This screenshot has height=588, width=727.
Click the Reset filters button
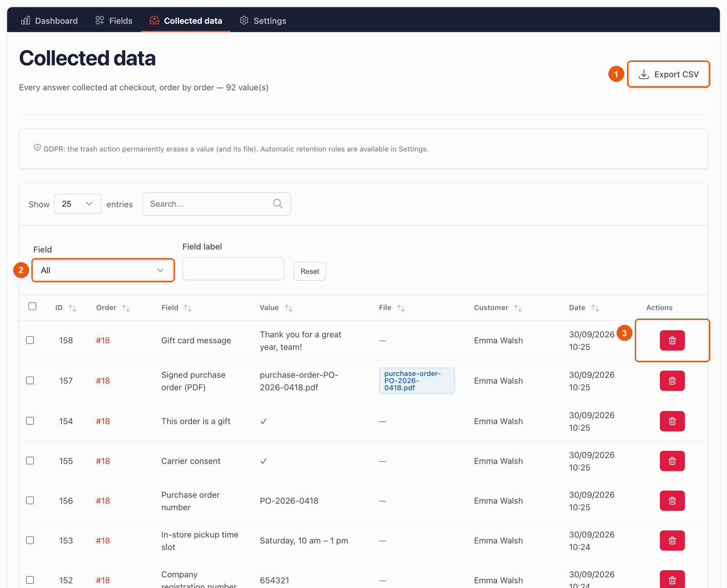(309, 271)
